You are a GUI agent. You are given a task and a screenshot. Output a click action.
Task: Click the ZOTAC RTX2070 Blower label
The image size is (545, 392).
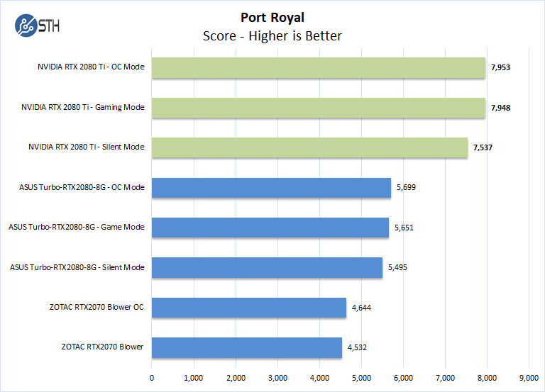(102, 347)
